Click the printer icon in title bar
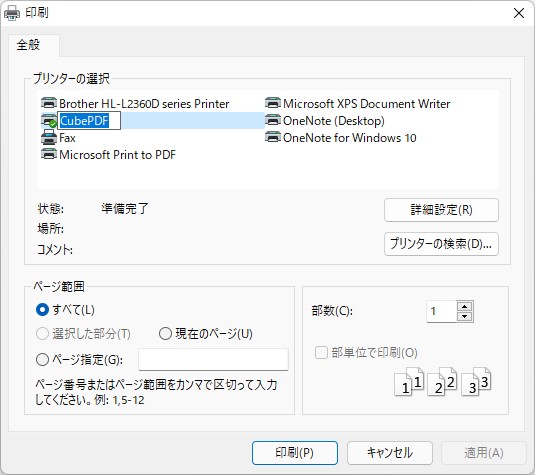Image resolution: width=535 pixels, height=475 pixels. pyautogui.click(x=12, y=13)
